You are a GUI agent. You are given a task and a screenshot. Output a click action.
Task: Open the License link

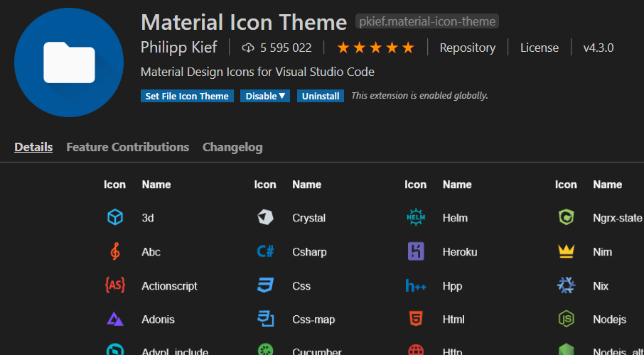click(540, 48)
